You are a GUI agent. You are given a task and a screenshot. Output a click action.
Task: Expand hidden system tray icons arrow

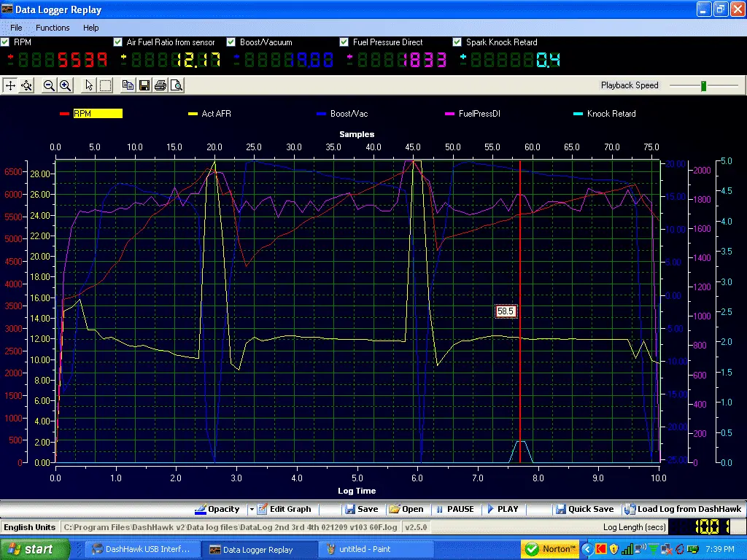pyautogui.click(x=587, y=550)
